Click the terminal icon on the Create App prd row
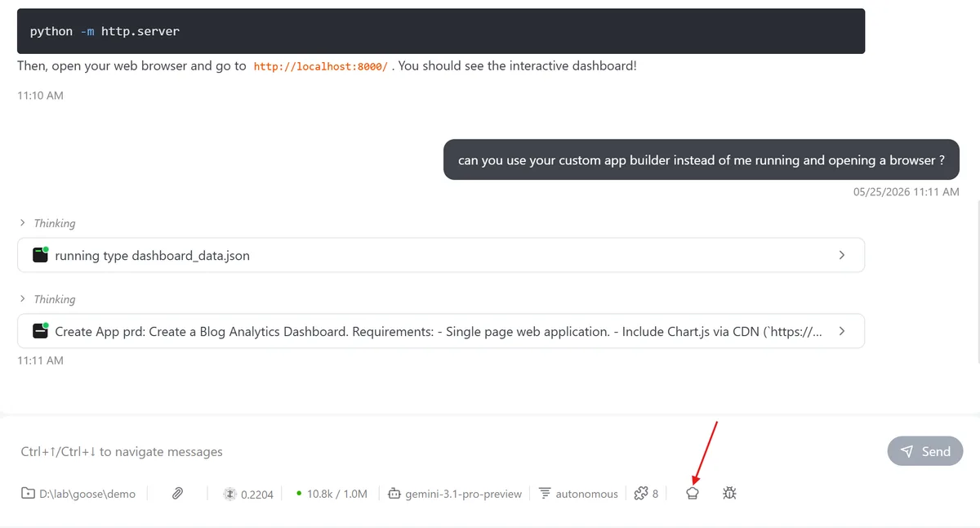Screen dimensions: 980x528 point(41,331)
